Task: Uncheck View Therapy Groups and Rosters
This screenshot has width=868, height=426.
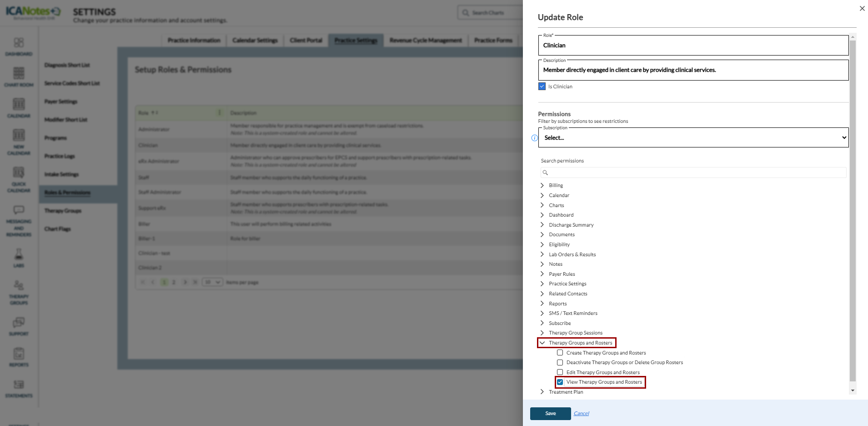Action: 560,382
